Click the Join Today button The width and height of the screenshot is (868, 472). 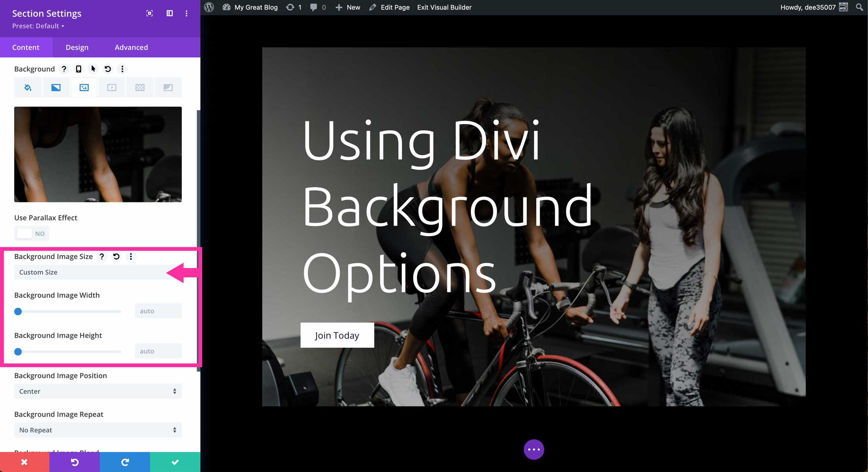pos(337,335)
